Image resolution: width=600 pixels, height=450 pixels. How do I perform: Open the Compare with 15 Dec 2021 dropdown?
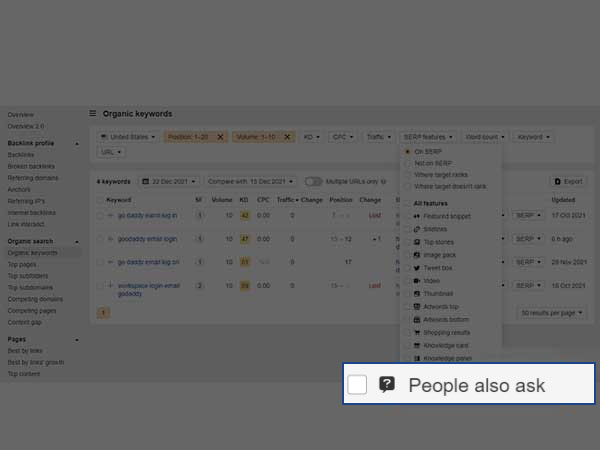251,181
